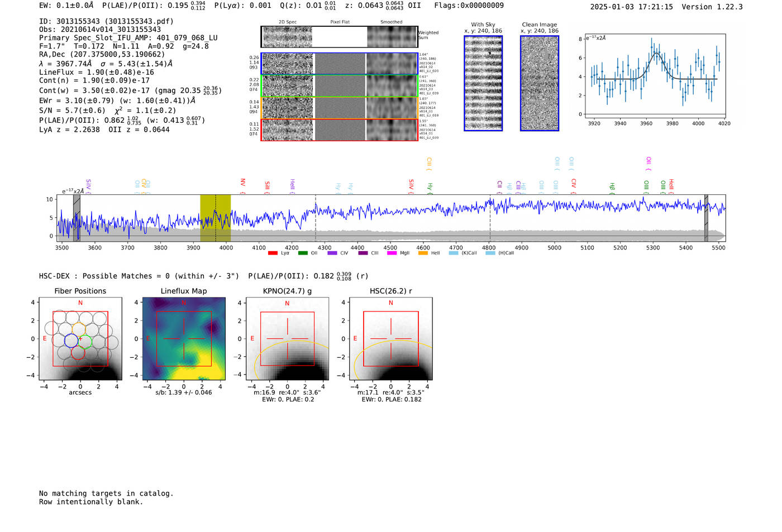This screenshot has width=782, height=532.
Task: Click the orange HeII legend swatch
Action: (423, 253)
